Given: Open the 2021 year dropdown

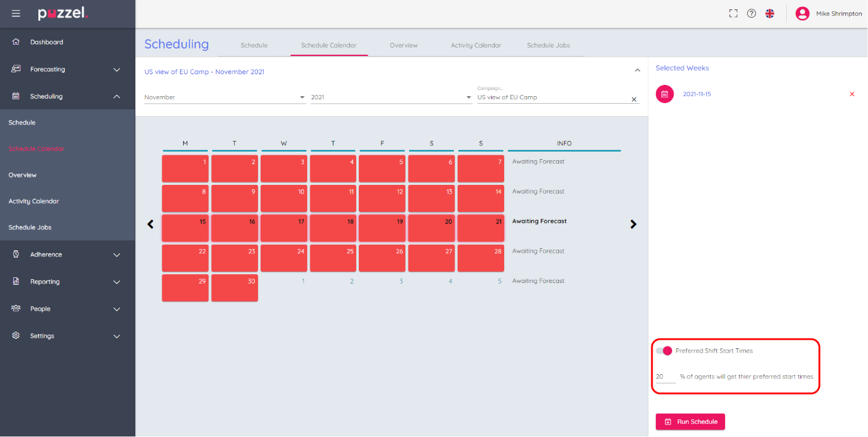Looking at the screenshot, I should (x=390, y=97).
